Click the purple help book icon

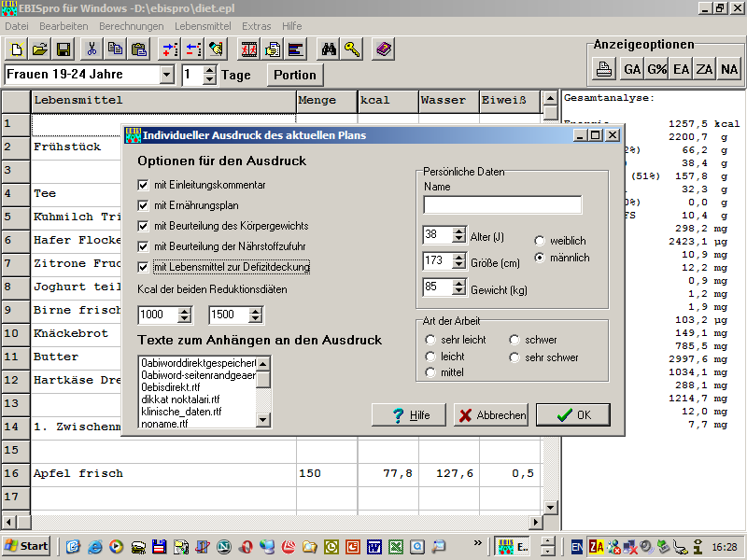pos(383,49)
